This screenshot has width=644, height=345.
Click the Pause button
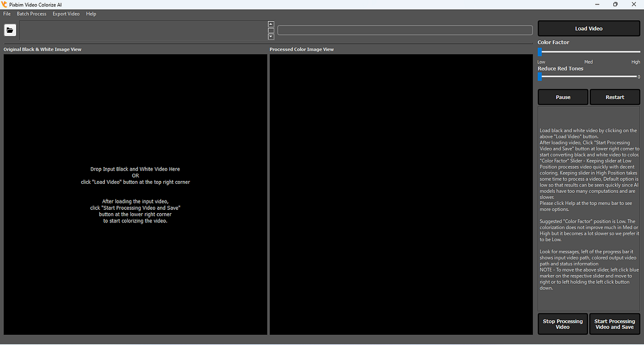click(x=563, y=97)
